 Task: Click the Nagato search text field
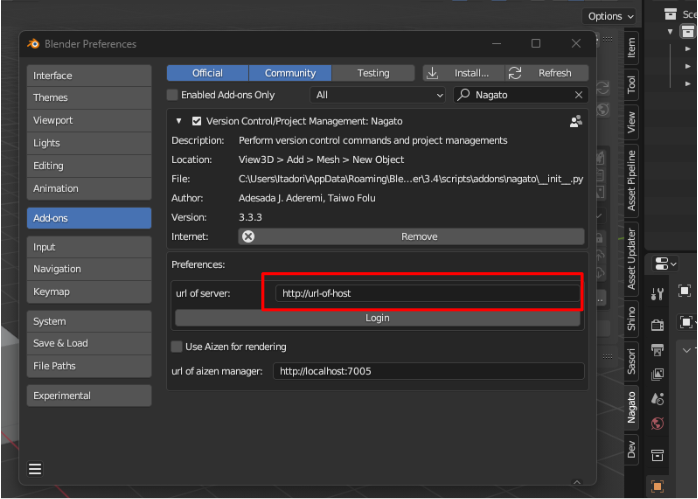tap(521, 95)
